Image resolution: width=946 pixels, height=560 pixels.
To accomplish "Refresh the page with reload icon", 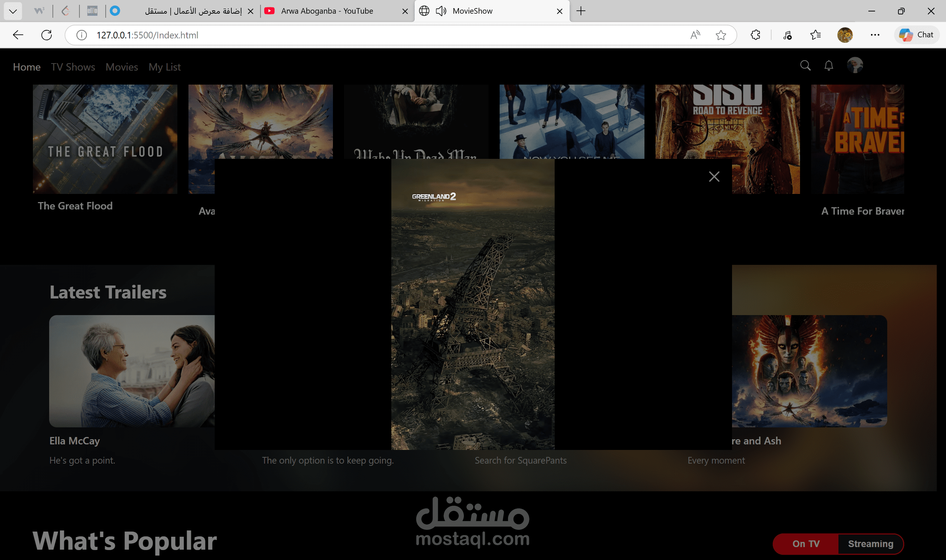I will 47,35.
